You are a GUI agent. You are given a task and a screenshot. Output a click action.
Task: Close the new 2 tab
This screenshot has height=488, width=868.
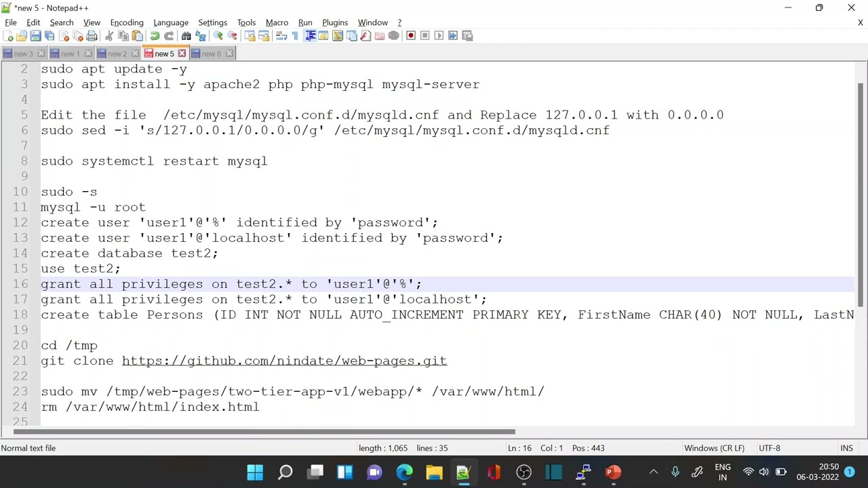pyautogui.click(x=135, y=54)
